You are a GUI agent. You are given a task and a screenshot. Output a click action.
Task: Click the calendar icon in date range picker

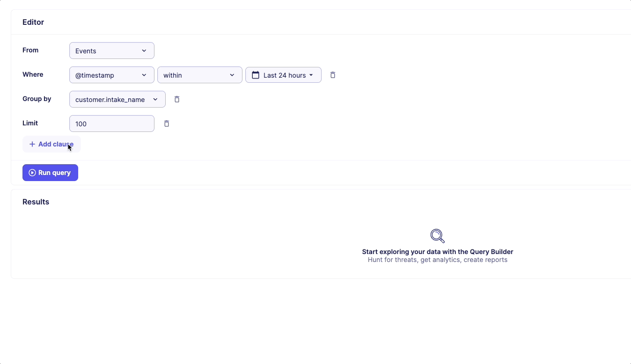pyautogui.click(x=256, y=75)
